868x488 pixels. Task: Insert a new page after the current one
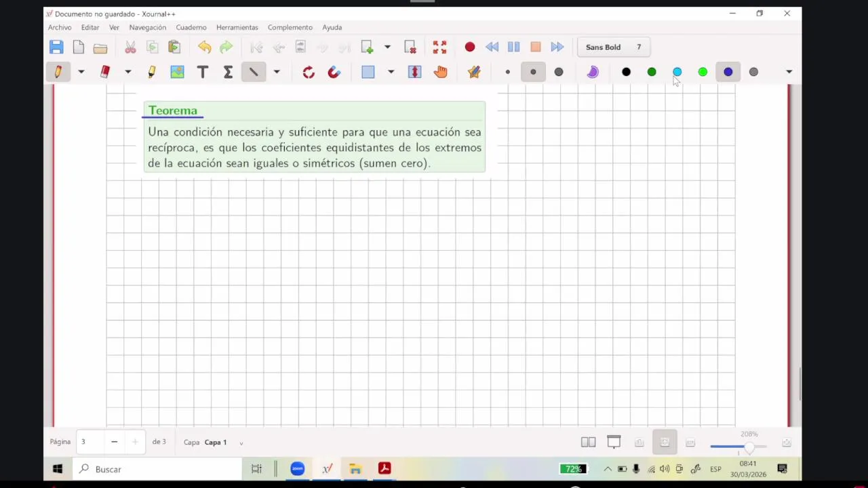point(367,47)
